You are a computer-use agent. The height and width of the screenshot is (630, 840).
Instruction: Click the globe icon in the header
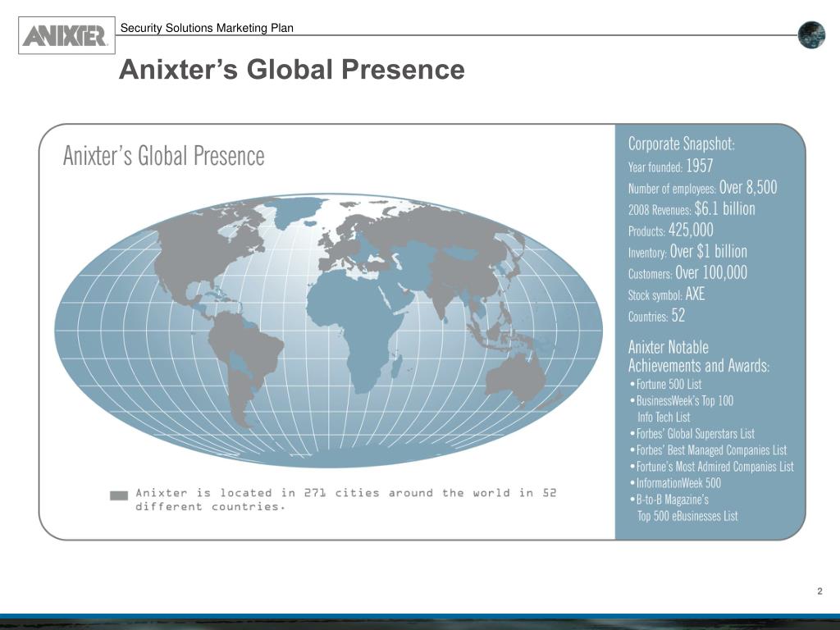coord(811,34)
